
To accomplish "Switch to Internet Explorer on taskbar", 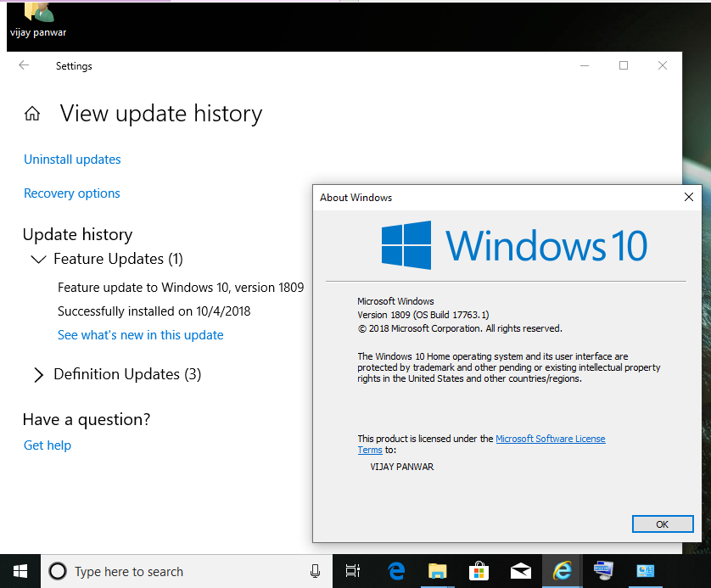I will pyautogui.click(x=563, y=571).
